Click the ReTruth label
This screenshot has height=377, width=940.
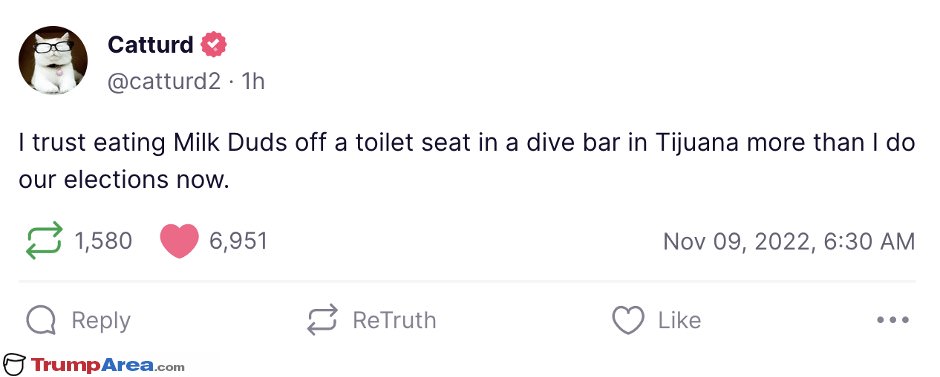[x=394, y=320]
